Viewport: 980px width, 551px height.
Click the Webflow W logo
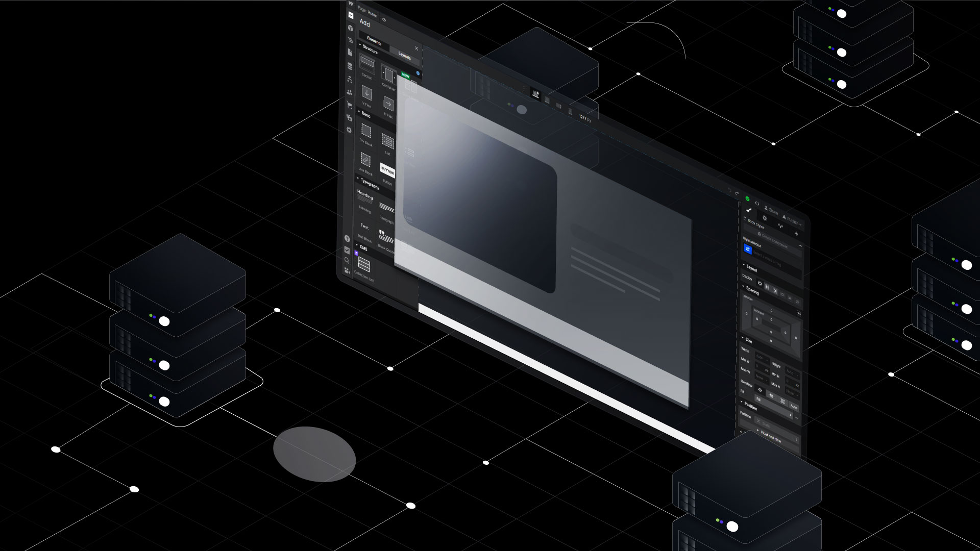[351, 3]
